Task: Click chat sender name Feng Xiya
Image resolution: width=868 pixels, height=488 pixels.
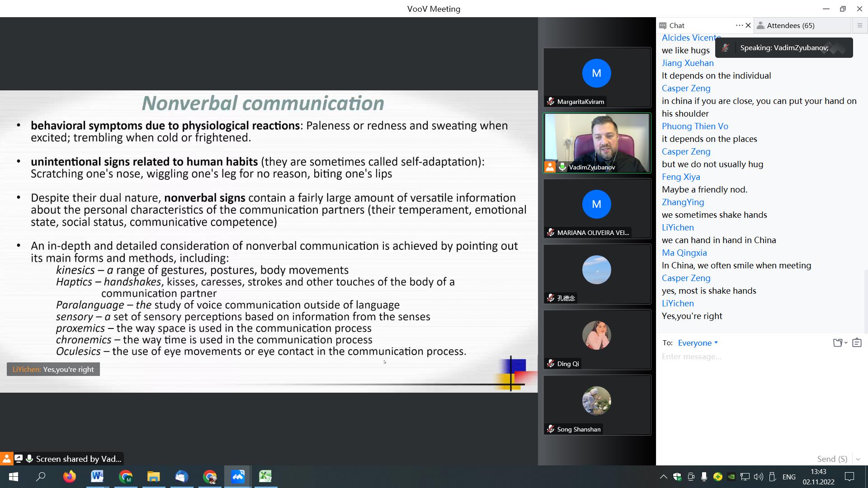Action: (x=681, y=177)
